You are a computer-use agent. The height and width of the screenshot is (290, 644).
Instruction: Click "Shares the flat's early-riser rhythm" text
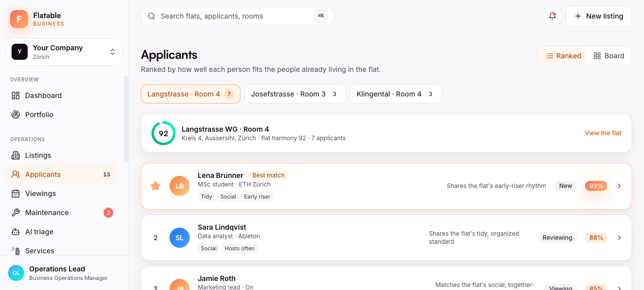496,186
